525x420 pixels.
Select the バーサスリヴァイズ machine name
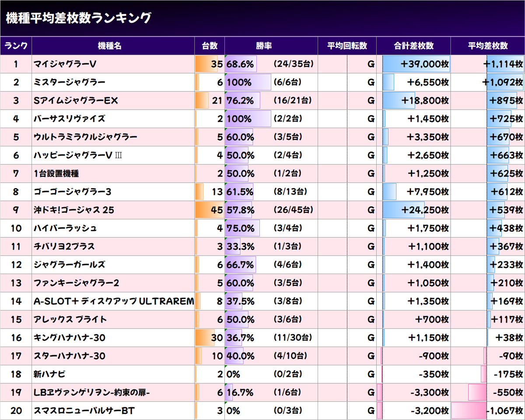coord(70,119)
